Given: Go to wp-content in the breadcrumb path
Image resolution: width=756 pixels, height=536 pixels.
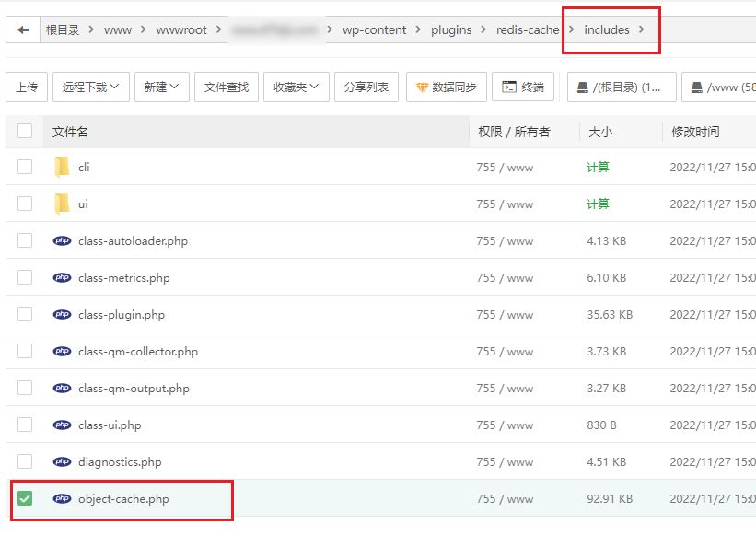Looking at the screenshot, I should point(374,29).
